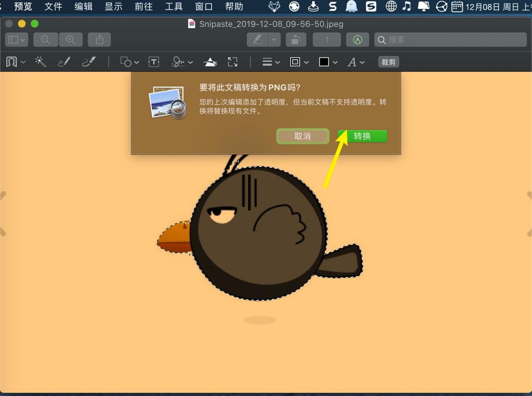This screenshot has height=396, width=532.
Task: Click the highlight pen tool
Action: [x=257, y=40]
